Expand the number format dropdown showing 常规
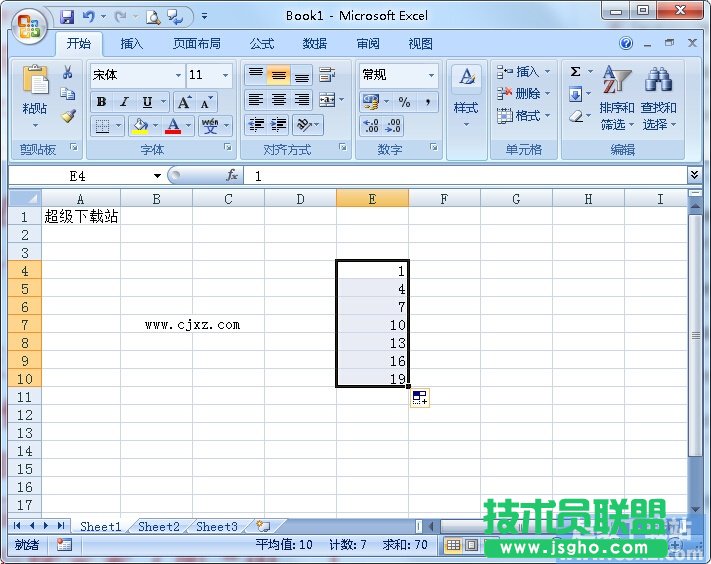The image size is (711, 564). pyautogui.click(x=432, y=75)
